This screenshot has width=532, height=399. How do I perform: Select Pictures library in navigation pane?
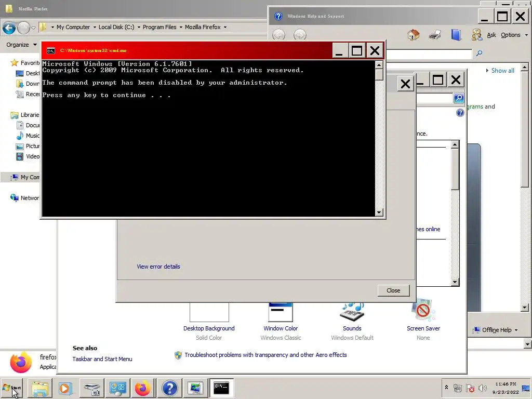(x=28, y=146)
